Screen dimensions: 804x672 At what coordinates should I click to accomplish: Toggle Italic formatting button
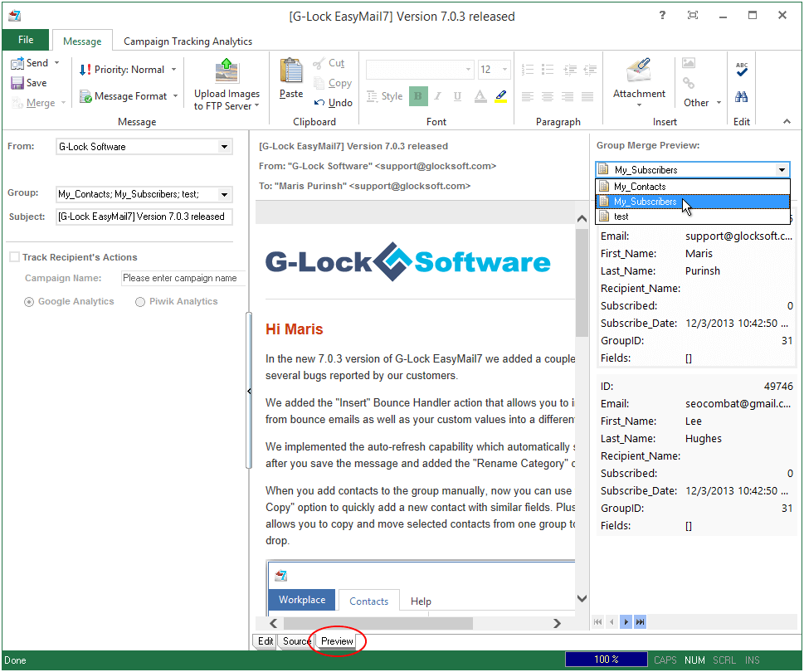click(x=437, y=96)
